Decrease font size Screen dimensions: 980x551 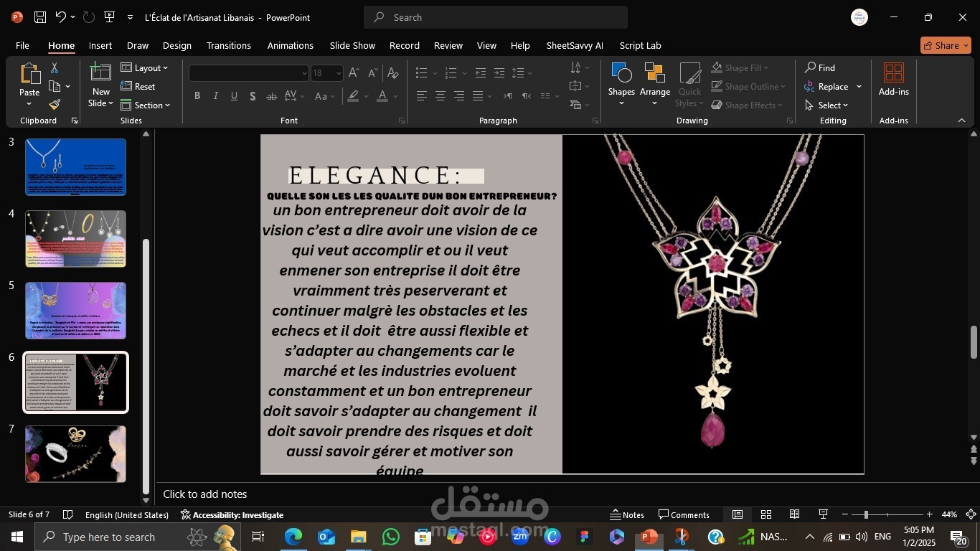[x=372, y=73]
